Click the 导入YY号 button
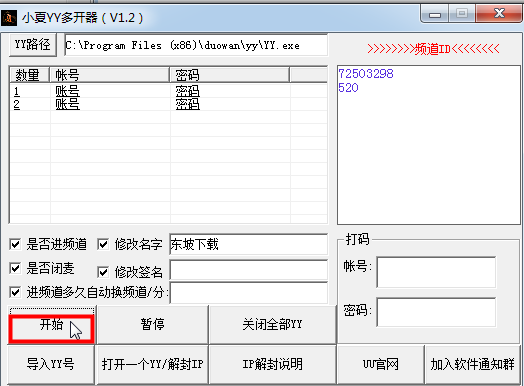 [x=51, y=364]
